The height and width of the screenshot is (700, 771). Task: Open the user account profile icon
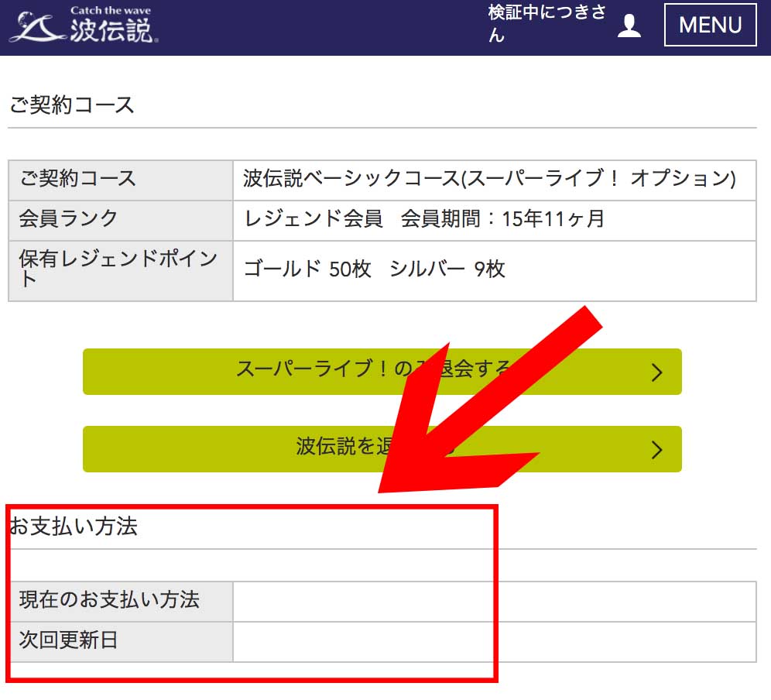tap(629, 25)
